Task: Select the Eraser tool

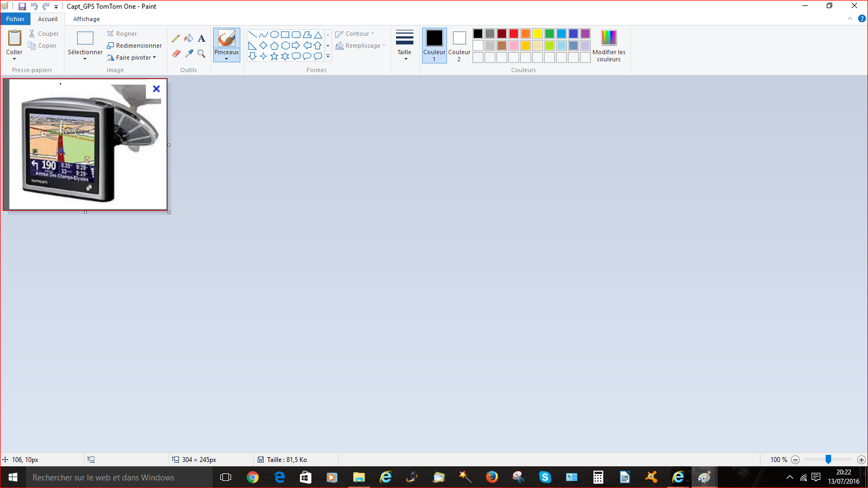Action: pyautogui.click(x=176, y=54)
